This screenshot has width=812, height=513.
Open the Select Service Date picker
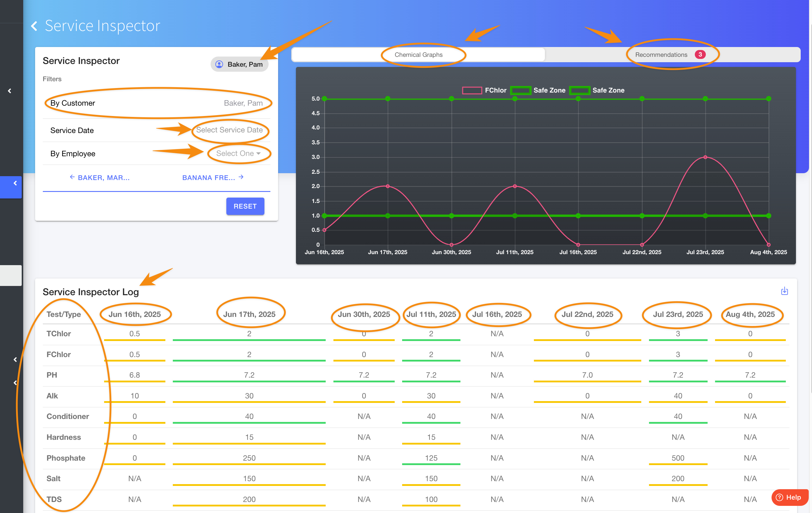(x=229, y=130)
